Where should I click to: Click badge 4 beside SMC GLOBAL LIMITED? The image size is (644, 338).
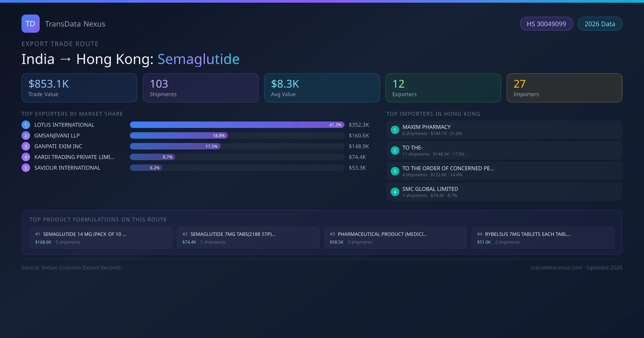[x=395, y=192]
